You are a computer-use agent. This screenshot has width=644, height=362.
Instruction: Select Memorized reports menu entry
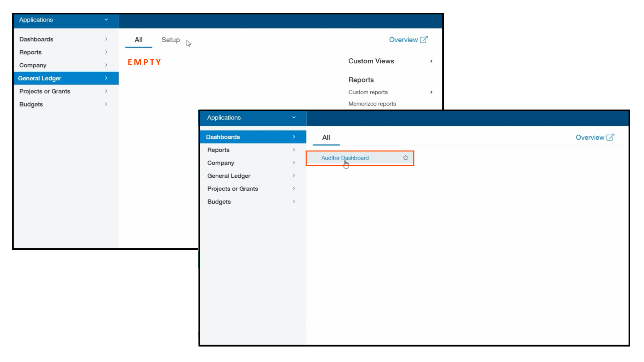coord(372,104)
